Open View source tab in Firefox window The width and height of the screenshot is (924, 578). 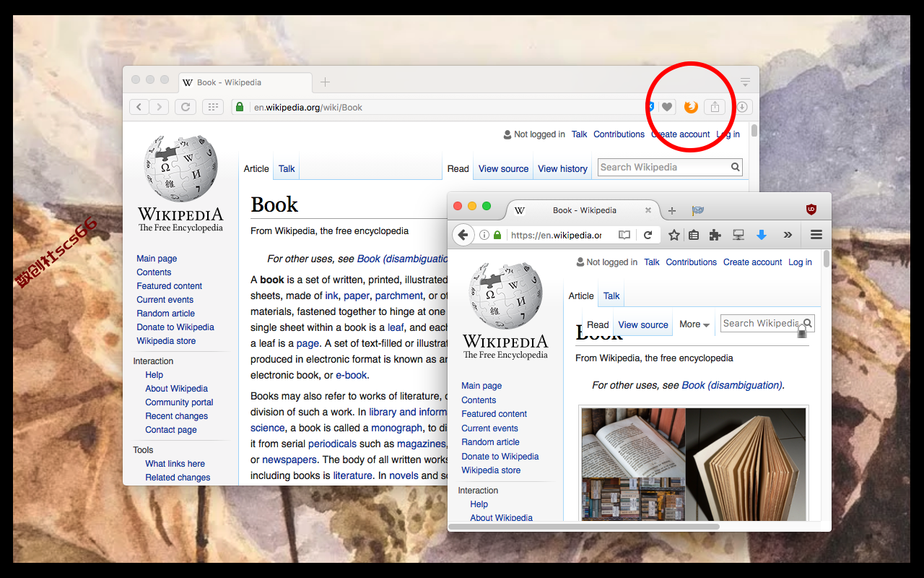(643, 324)
